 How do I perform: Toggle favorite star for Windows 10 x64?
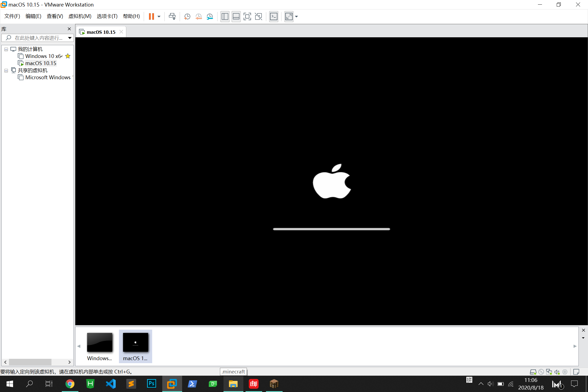coord(68,56)
